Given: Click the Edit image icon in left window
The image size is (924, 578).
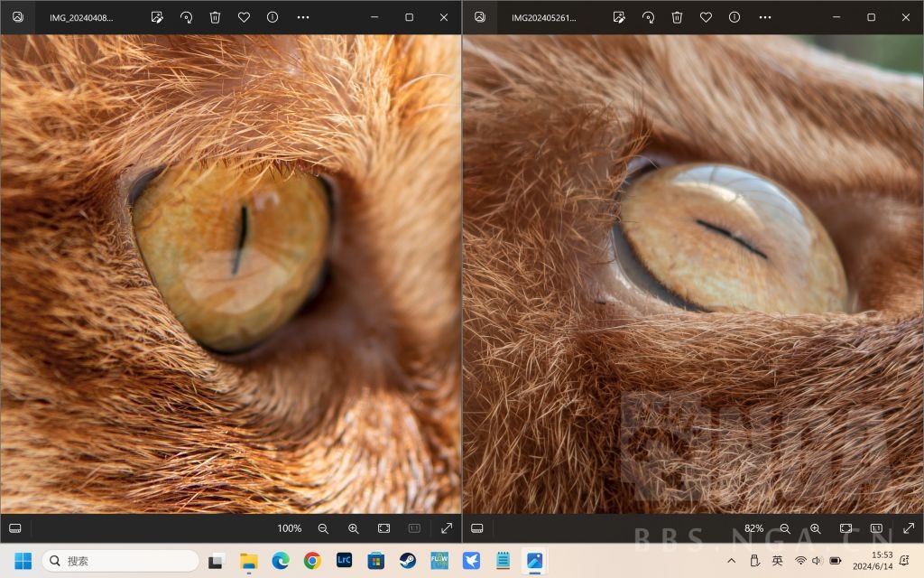Looking at the screenshot, I should coord(157,17).
